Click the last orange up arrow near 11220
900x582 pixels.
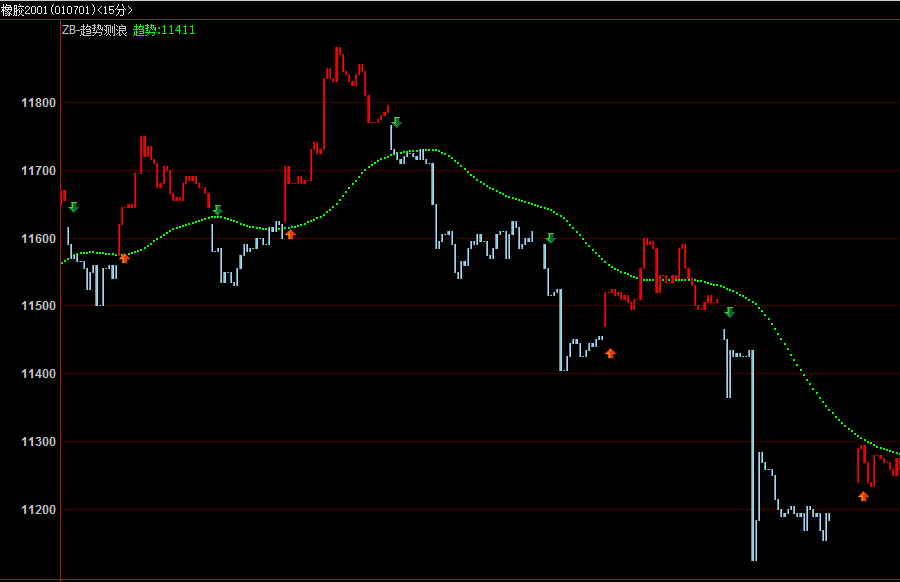point(863,496)
